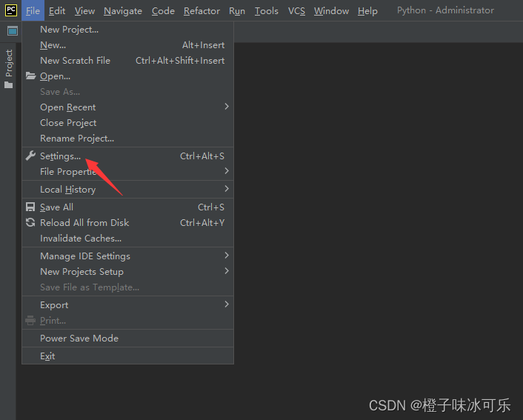Expand the Manage IDE Settings submenu arrow
The width and height of the screenshot is (523, 420).
(x=227, y=256)
